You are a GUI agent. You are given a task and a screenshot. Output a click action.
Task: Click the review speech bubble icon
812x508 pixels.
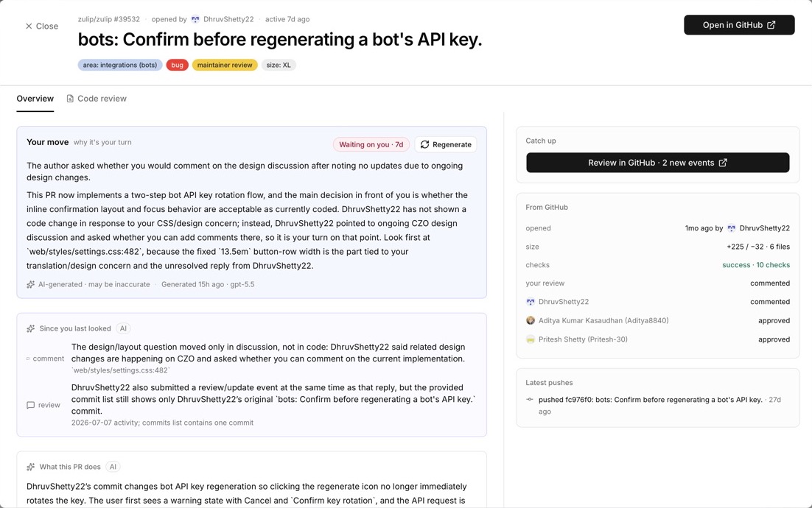(x=30, y=405)
